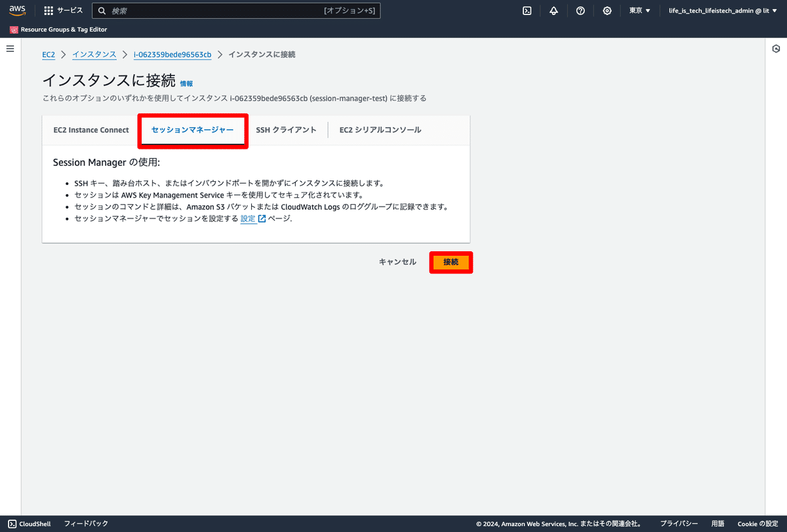787x532 pixels.
Task: Open the CloudShell icon in top bar
Action: pos(527,10)
